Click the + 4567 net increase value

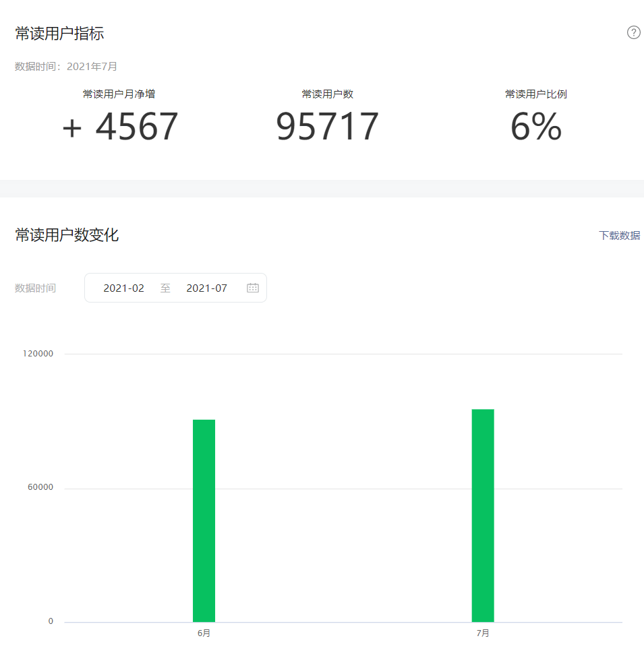tap(120, 127)
